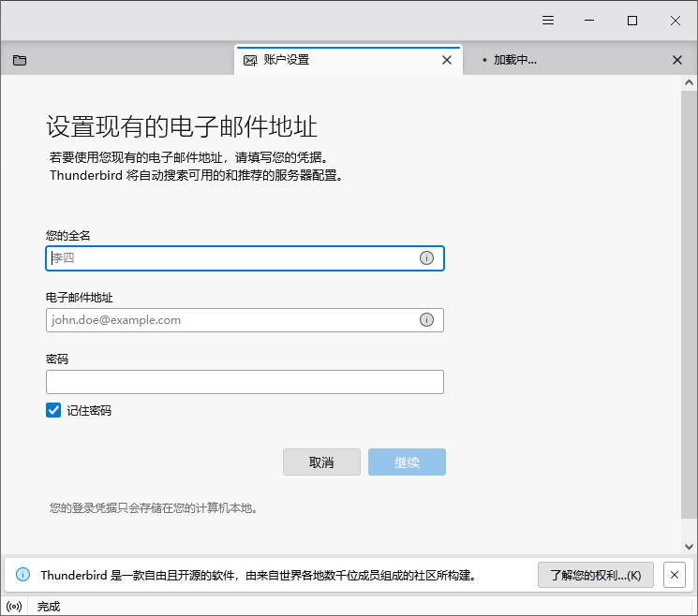Open the Thunderbird hamburger application menu
The width and height of the screenshot is (698, 616).
(x=548, y=21)
